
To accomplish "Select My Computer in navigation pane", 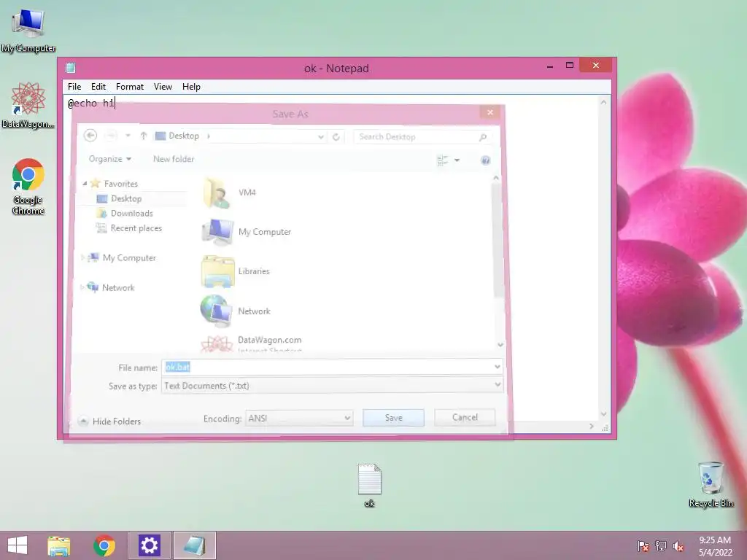I will tap(129, 257).
